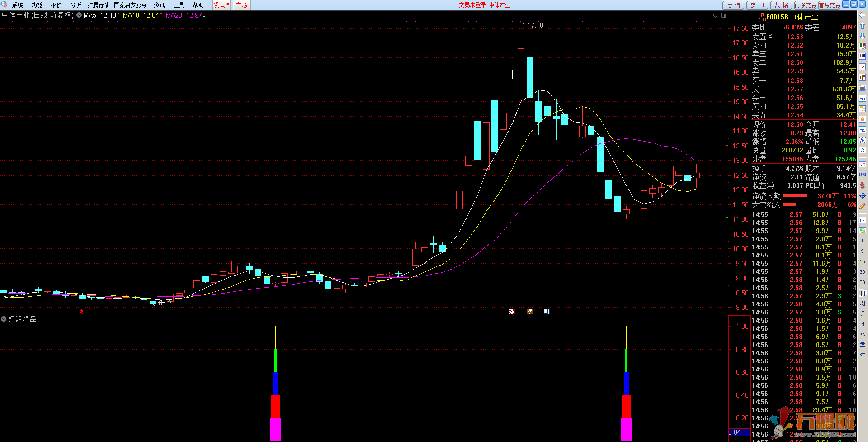Switch chart to monthly period (月)
This screenshot has height=442, width=868.
[863, 314]
